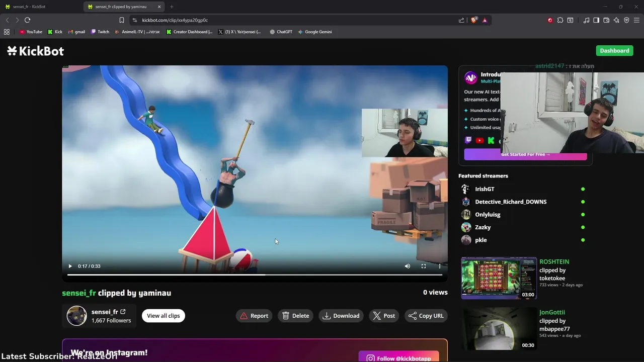
Task: Open the site settings icon in address bar
Action: 134,20
